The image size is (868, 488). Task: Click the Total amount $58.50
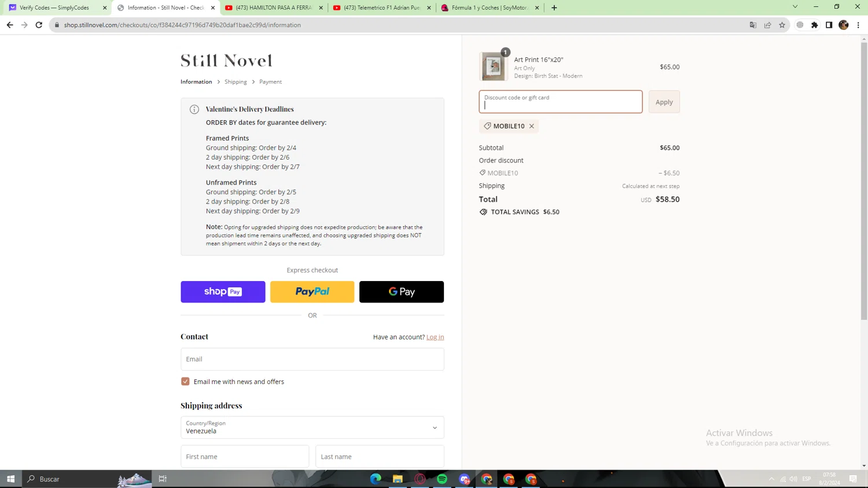pyautogui.click(x=668, y=199)
